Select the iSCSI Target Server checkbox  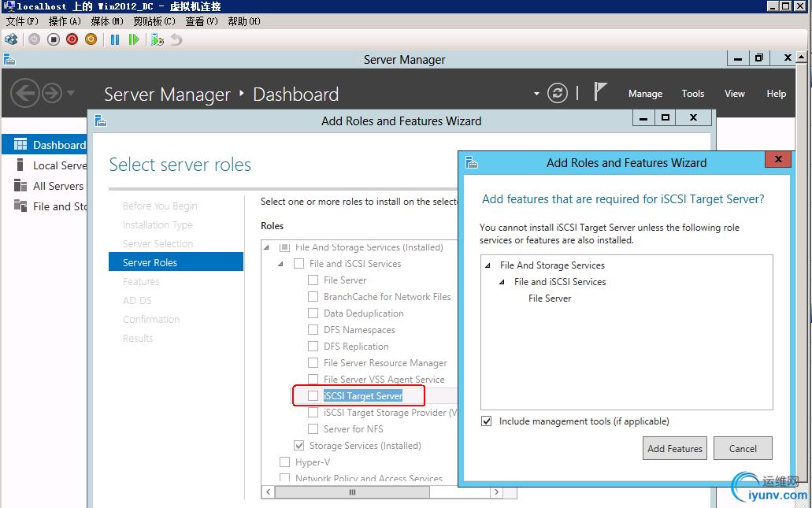313,396
